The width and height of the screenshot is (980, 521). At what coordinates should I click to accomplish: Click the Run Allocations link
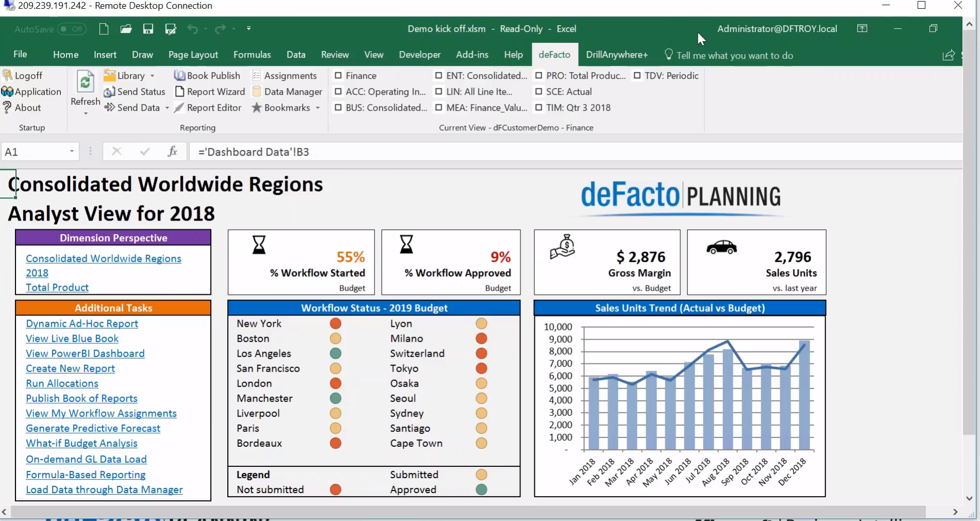[62, 383]
